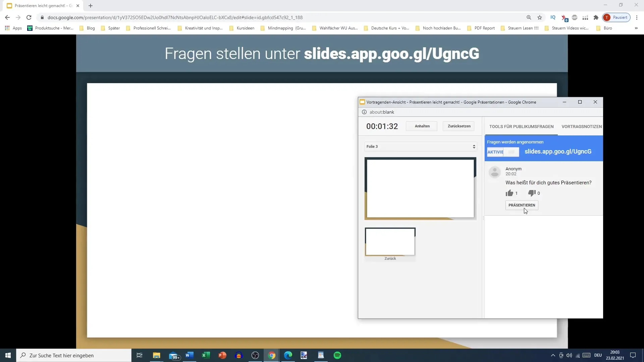Open the notification center icon

[x=633, y=355]
